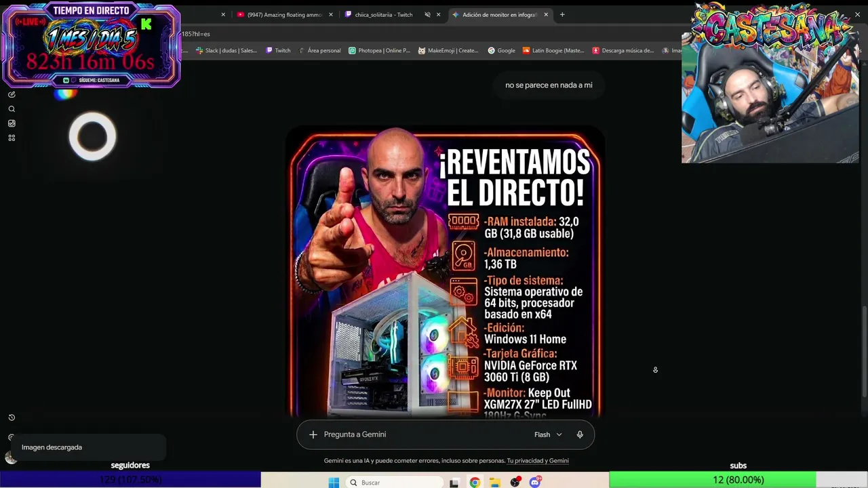This screenshot has width=868, height=488.
Task: Close the Gemini "Adición de monitor" tab
Action: [546, 14]
